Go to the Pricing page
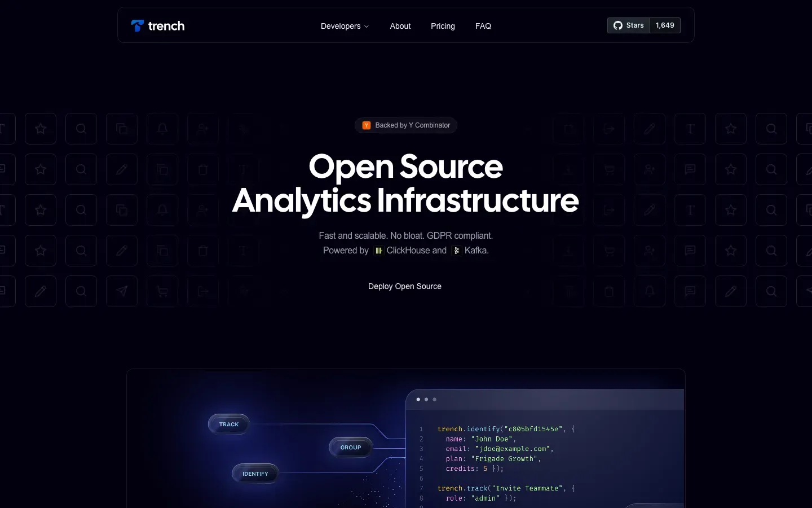Image resolution: width=812 pixels, height=508 pixels. (443, 26)
